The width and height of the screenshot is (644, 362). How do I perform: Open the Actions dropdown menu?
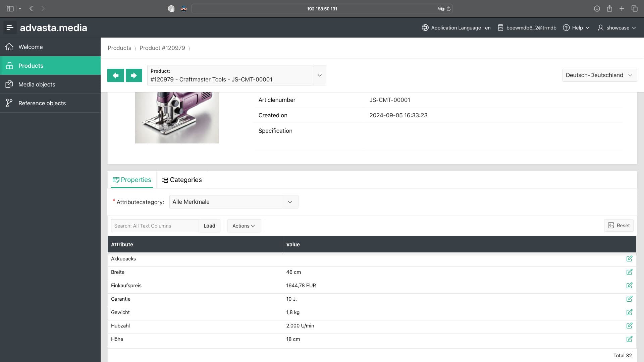pos(244,226)
